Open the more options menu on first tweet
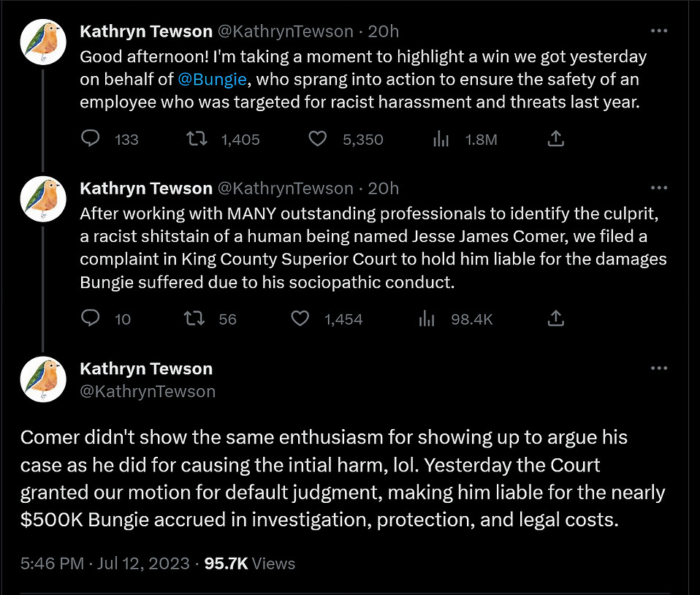 (659, 31)
